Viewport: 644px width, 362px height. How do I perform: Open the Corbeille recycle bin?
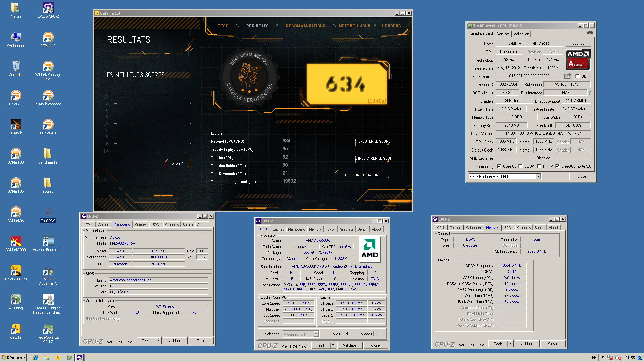(16, 69)
